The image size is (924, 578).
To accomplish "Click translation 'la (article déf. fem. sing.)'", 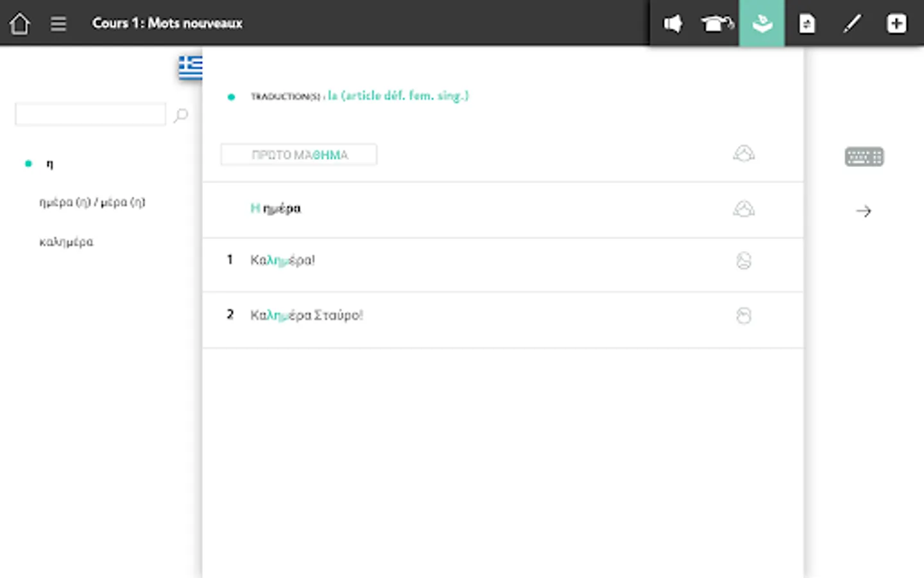I will pos(398,96).
